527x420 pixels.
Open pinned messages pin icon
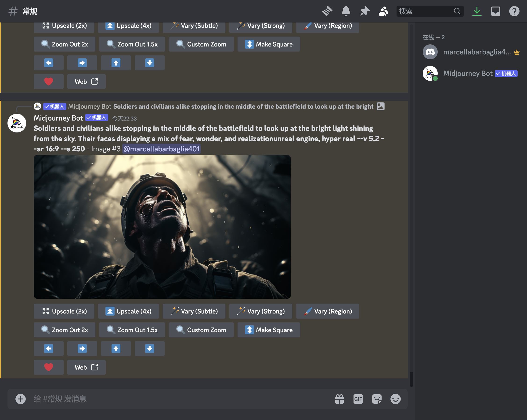[x=365, y=11]
